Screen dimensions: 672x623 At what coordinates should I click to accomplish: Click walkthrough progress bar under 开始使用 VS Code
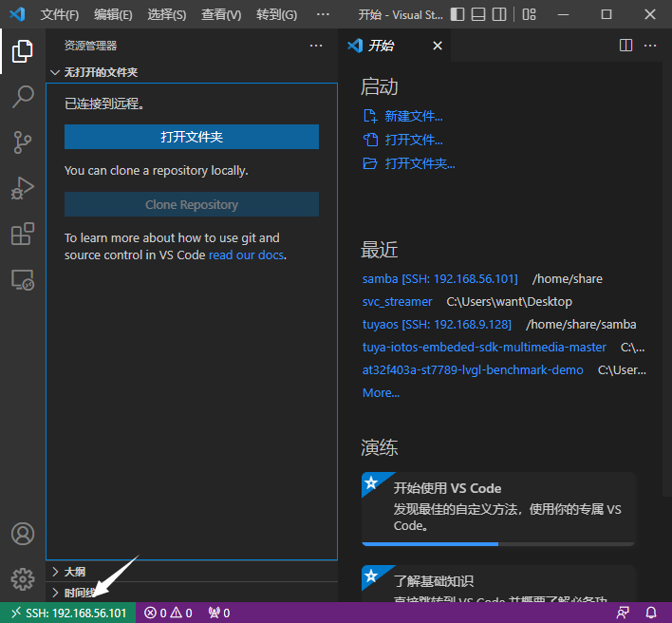tap(498, 544)
